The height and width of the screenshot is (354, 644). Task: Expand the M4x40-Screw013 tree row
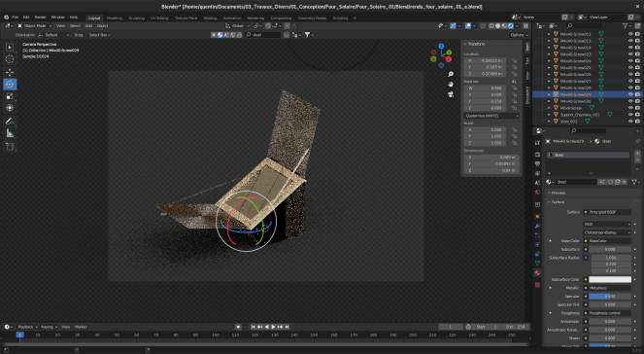549,41
